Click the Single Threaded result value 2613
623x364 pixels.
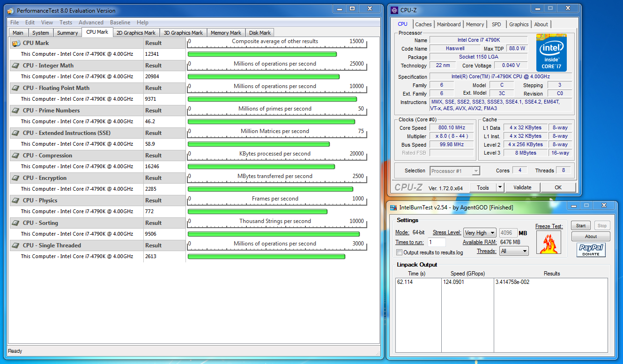pos(151,256)
